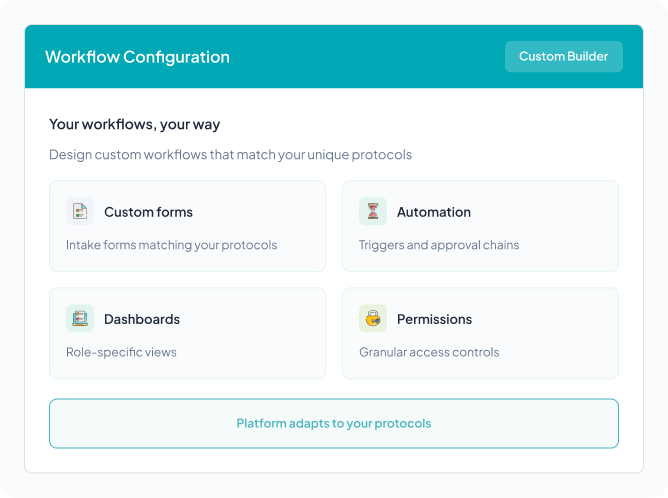Click the Custom forms document icon
This screenshot has width=668, height=498.
tap(80, 212)
